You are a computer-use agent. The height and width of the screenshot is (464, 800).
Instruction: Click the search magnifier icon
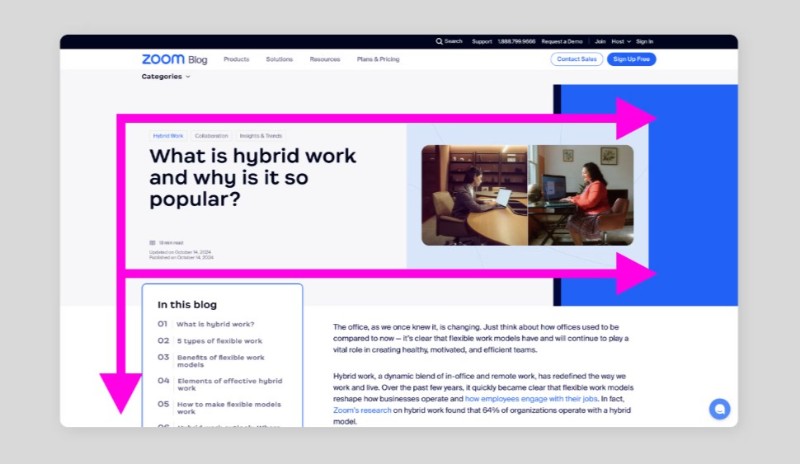pos(439,42)
